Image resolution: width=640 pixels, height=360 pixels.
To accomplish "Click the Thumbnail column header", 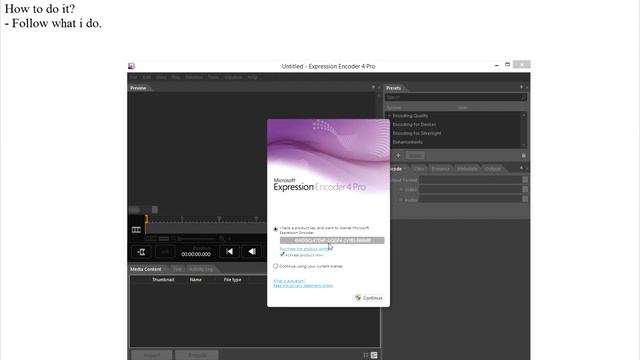I will coord(163,280).
